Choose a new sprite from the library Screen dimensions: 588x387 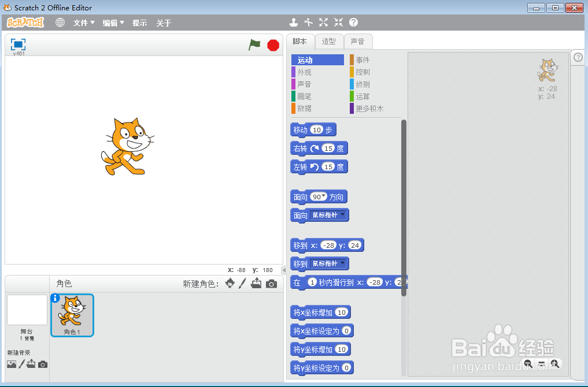pyautogui.click(x=230, y=284)
